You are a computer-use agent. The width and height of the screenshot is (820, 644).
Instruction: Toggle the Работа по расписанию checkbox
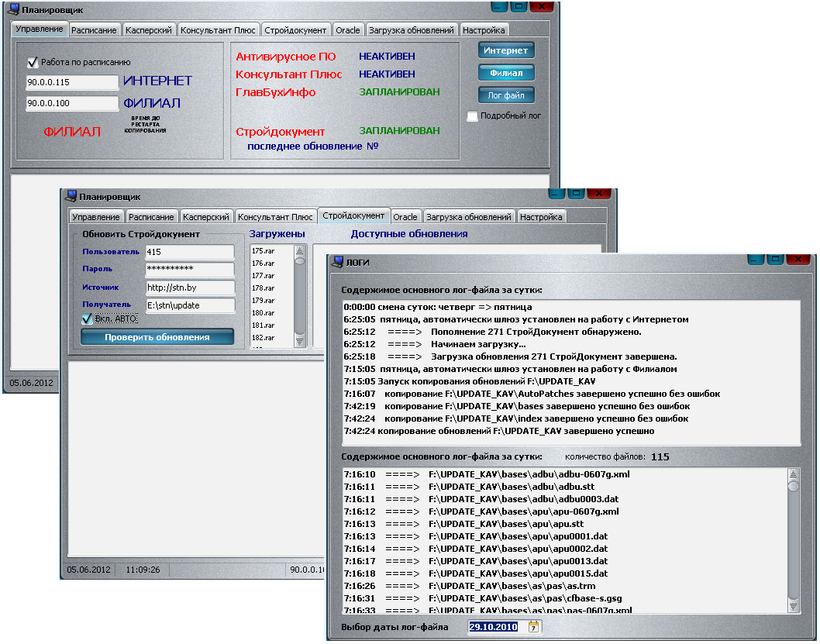pos(33,62)
